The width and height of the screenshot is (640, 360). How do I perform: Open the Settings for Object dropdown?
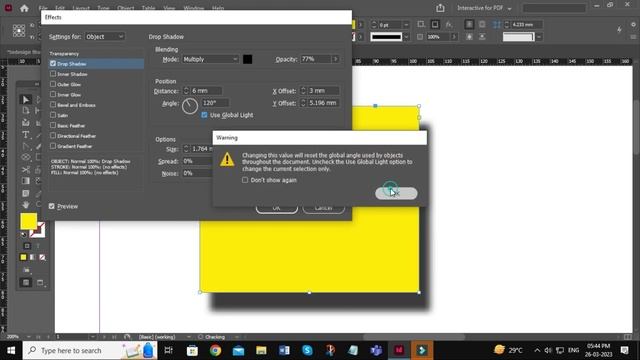tap(104, 37)
